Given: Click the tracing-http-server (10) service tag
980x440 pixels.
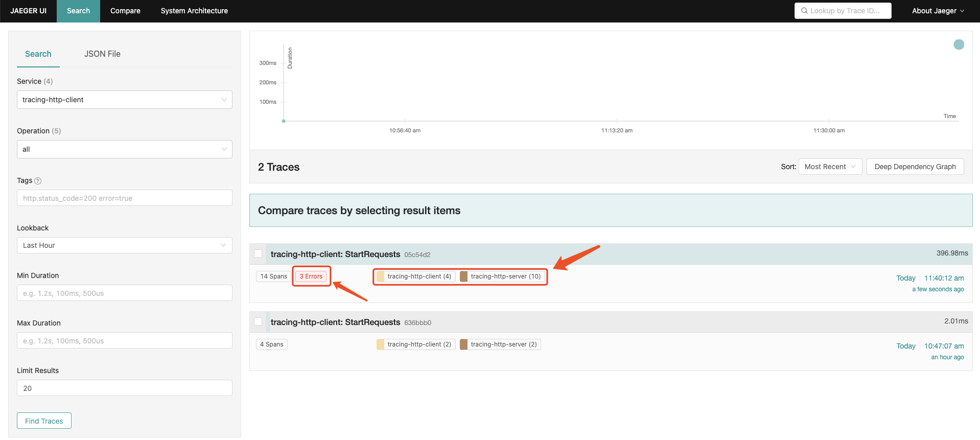Looking at the screenshot, I should point(500,276).
